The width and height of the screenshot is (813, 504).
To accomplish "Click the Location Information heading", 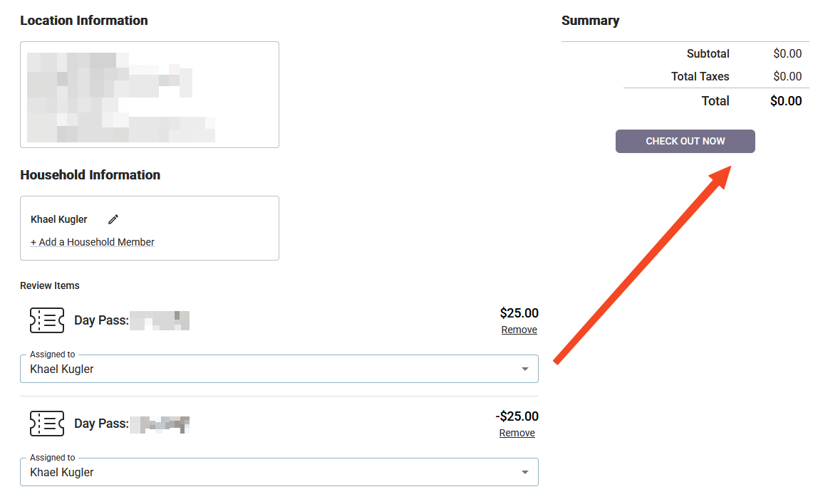I will (84, 21).
